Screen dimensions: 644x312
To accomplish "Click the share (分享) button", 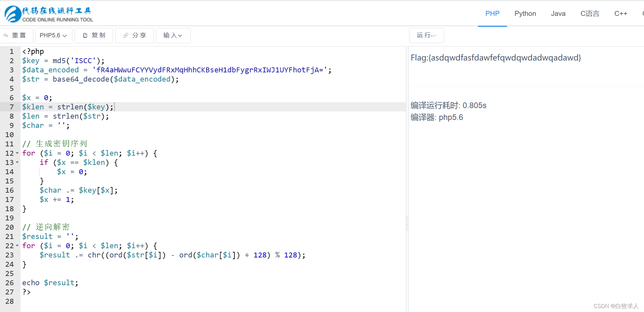I will (134, 35).
